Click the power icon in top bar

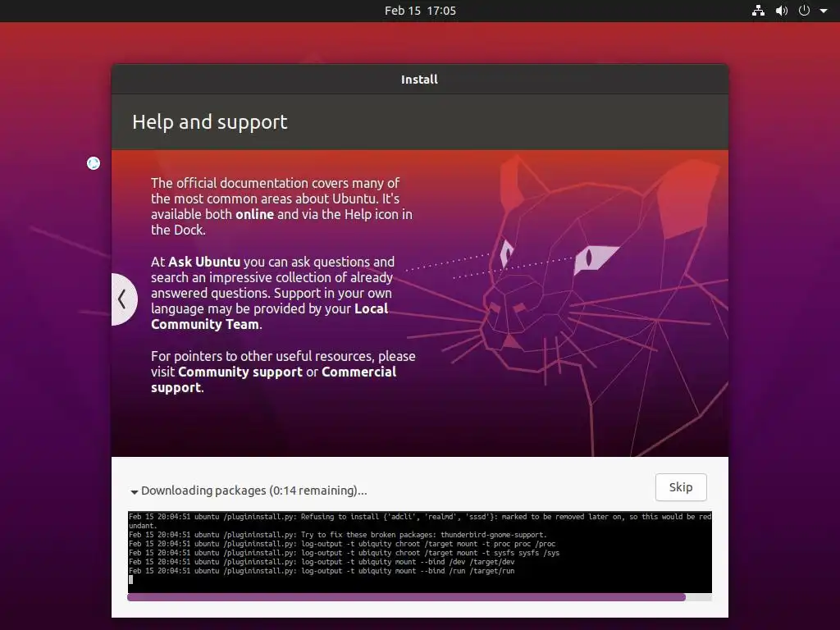(804, 11)
